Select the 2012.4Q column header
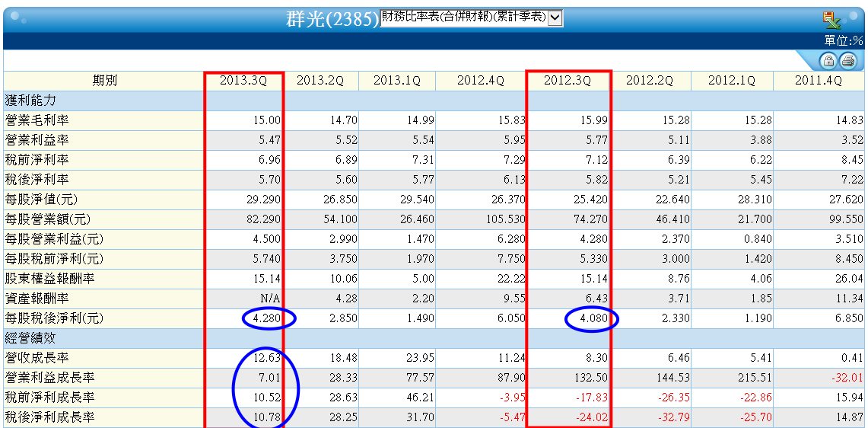 point(481,81)
